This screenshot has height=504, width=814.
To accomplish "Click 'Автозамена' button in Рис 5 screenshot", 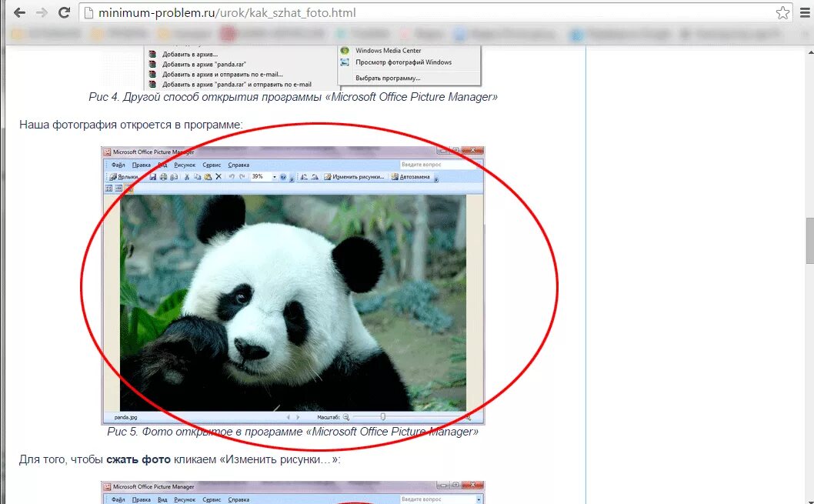I will point(411,177).
